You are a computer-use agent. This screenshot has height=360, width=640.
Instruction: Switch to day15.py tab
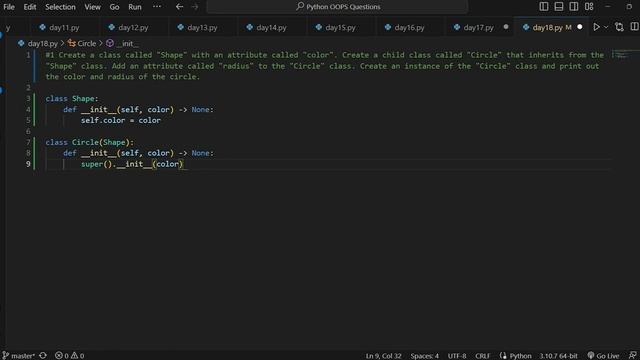tap(340, 27)
